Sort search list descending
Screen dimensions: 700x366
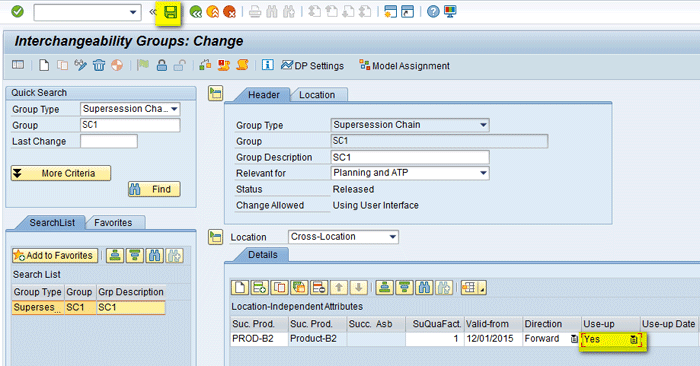pyautogui.click(x=134, y=256)
